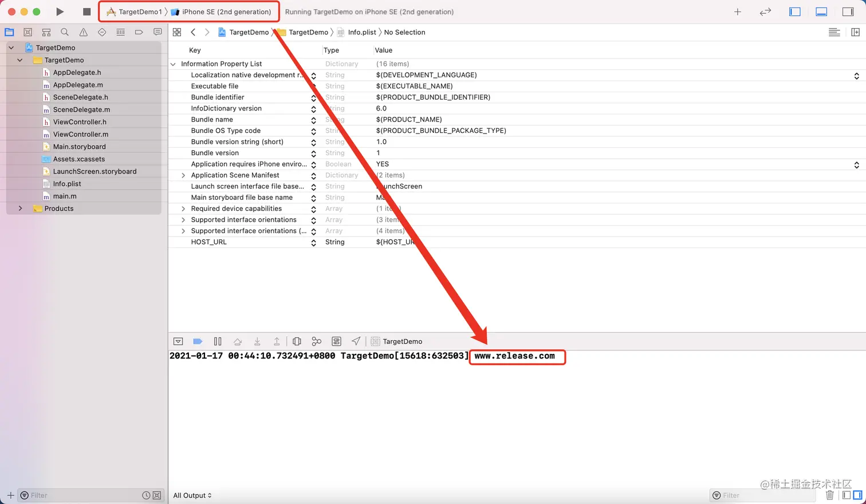Viewport: 866px width, 504px height.
Task: Toggle the variables view pane
Action: (847, 495)
